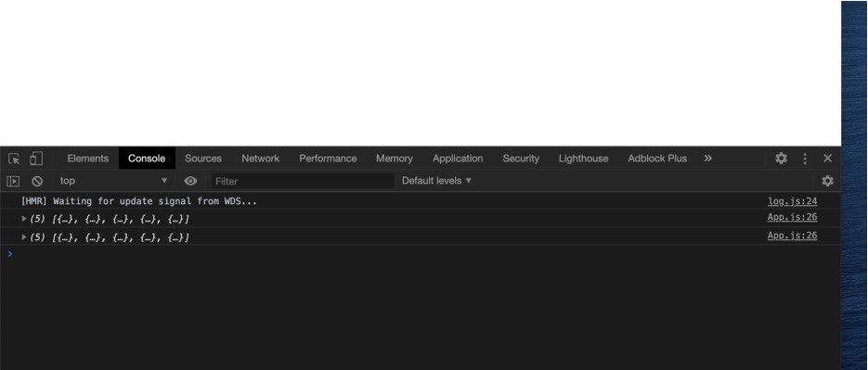This screenshot has width=868, height=370.
Task: Expand the second logged array of 5
Action: [24, 237]
